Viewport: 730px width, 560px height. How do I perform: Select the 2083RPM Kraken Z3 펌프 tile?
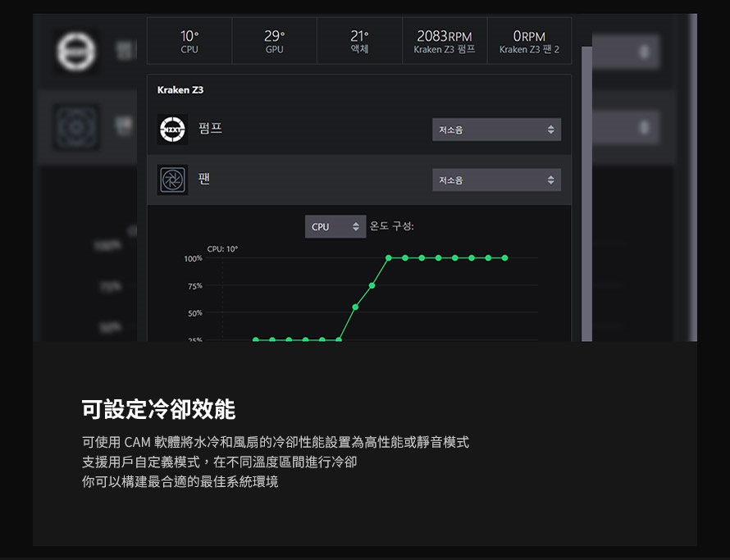click(x=445, y=41)
